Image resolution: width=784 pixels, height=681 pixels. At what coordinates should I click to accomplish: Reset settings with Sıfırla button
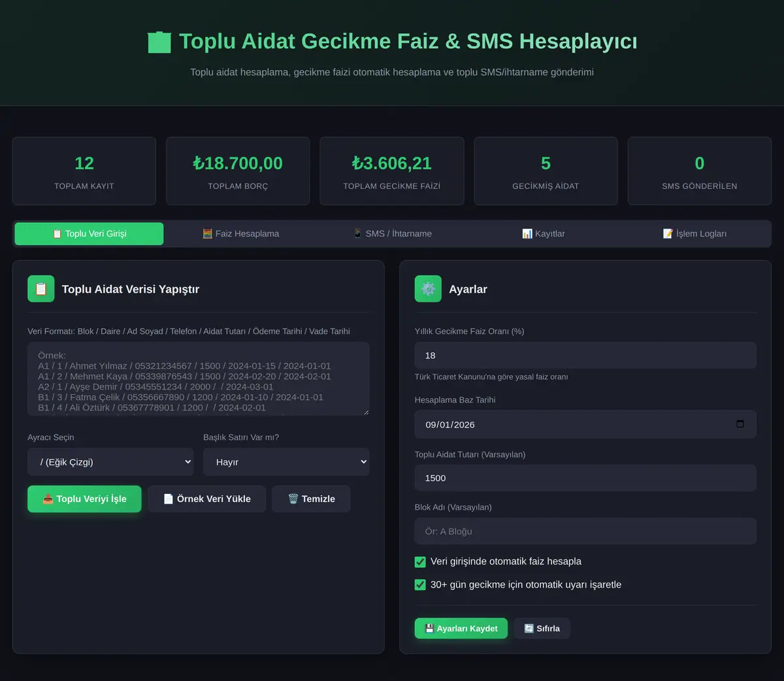coord(542,629)
